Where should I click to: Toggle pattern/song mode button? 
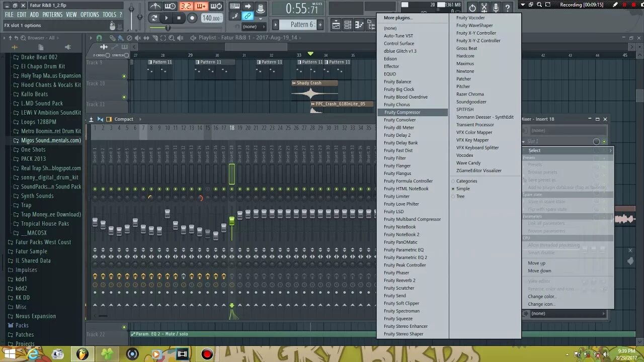pyautogui.click(x=154, y=18)
